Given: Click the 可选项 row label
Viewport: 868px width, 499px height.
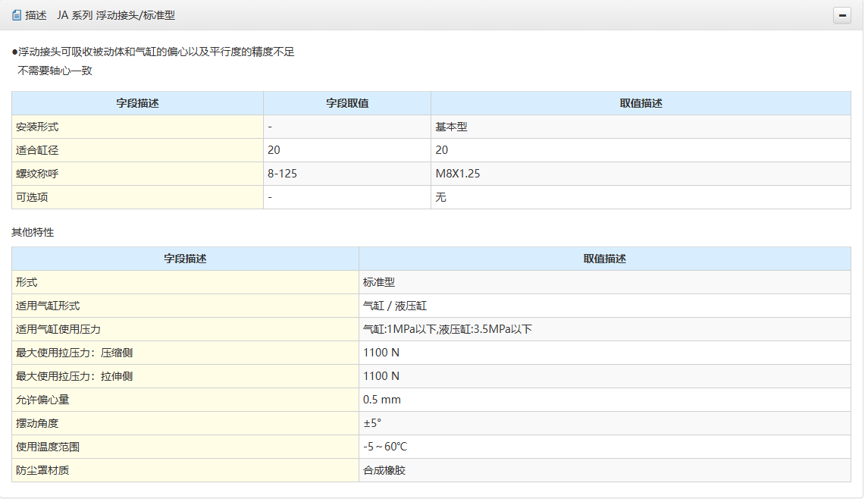Looking at the screenshot, I should [32, 197].
